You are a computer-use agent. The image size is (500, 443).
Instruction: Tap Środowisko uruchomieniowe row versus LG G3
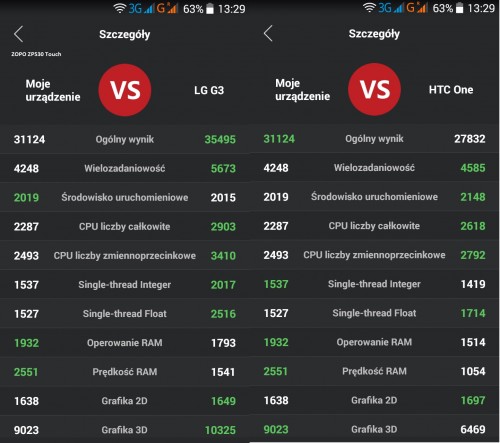(125, 197)
